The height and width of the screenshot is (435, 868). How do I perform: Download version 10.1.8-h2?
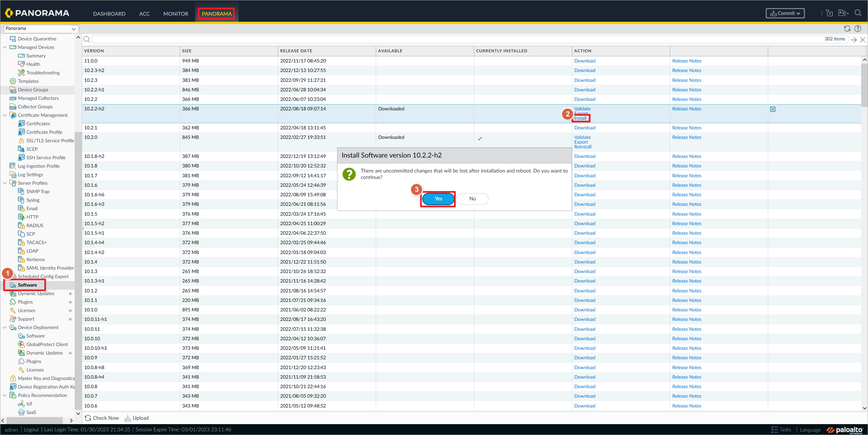(585, 156)
